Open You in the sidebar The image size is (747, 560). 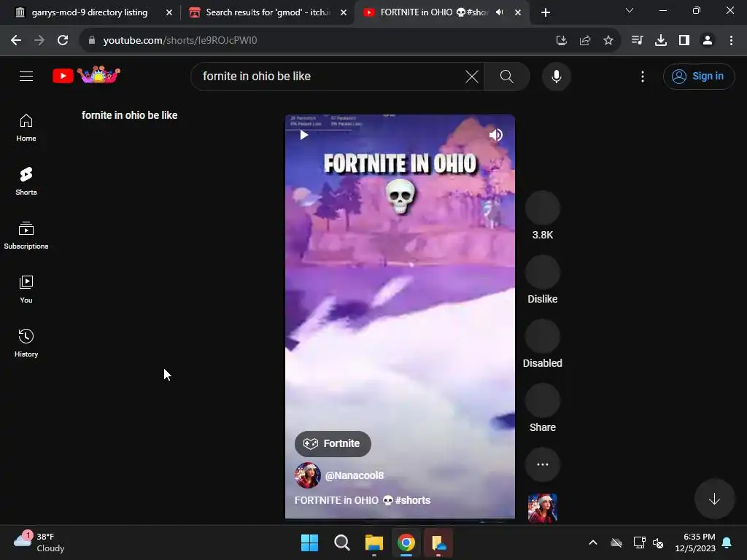click(26, 289)
